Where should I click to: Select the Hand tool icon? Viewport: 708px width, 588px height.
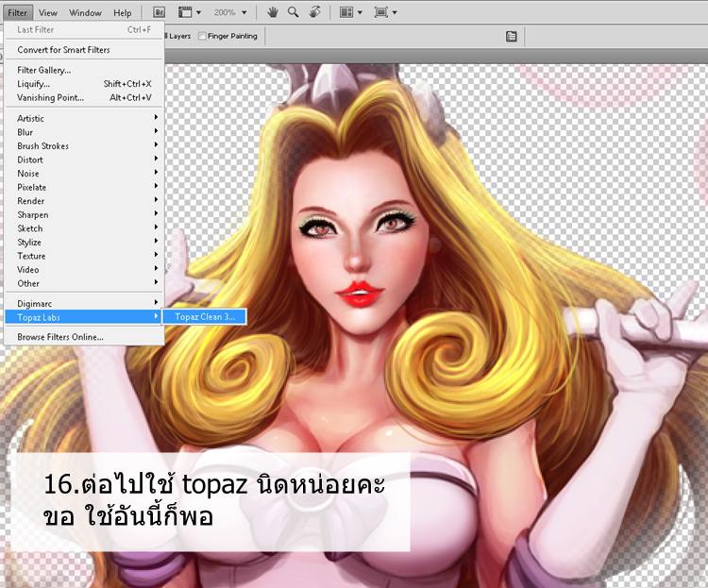(272, 12)
